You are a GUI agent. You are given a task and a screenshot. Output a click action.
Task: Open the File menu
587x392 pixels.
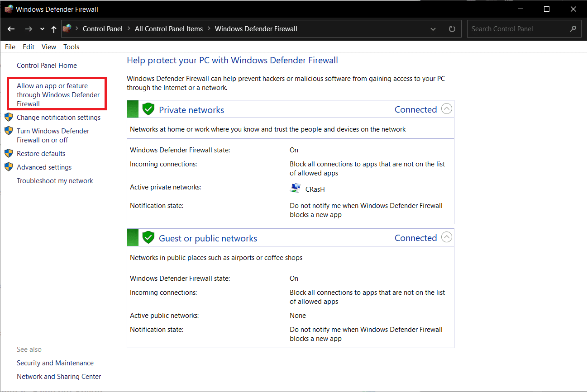[10, 47]
